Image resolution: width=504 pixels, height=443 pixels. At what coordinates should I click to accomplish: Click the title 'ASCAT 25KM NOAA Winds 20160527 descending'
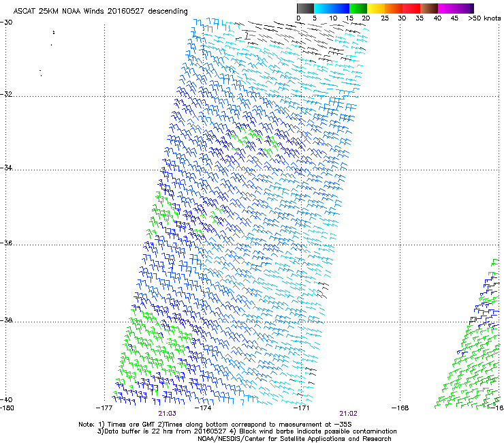click(x=100, y=12)
